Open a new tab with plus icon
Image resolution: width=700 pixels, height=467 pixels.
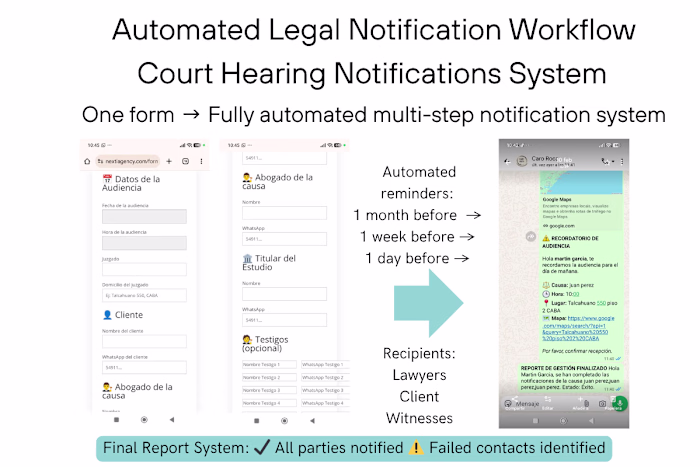[169, 161]
